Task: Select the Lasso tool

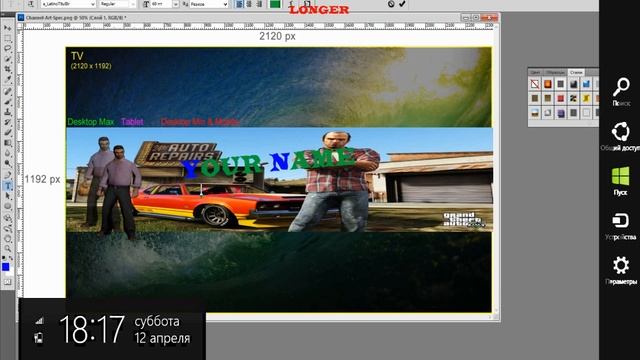Action: pyautogui.click(x=8, y=49)
